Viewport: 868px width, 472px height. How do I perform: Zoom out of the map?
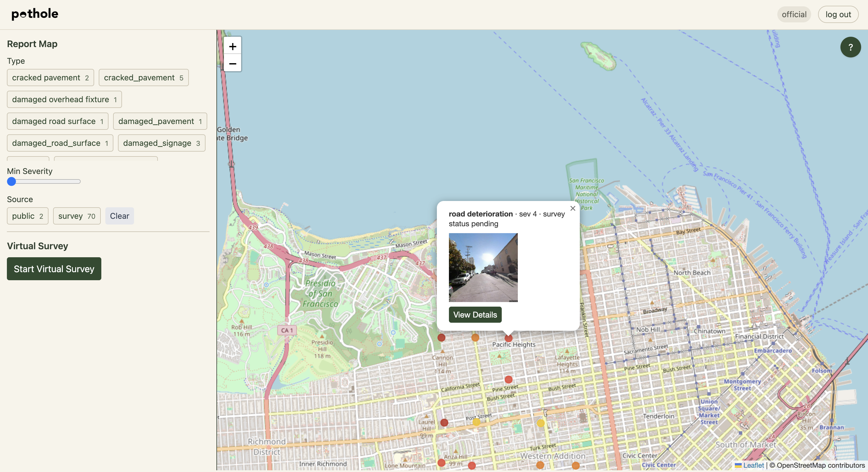tap(232, 63)
